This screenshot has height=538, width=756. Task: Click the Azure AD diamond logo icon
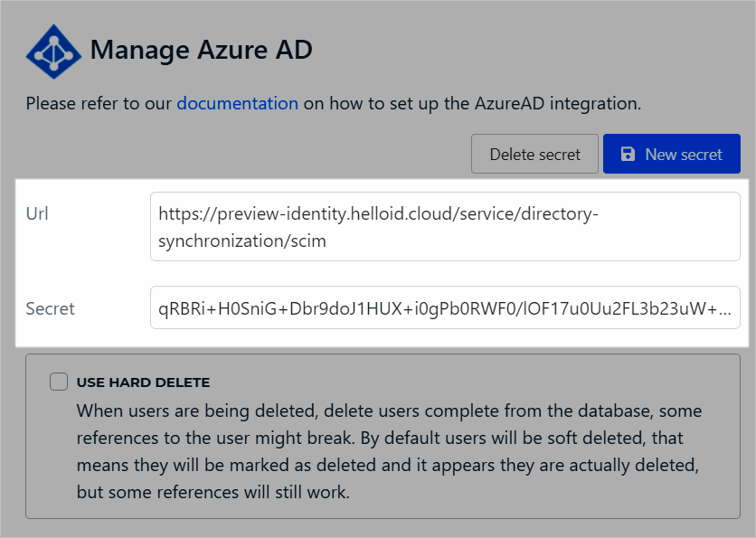click(53, 52)
